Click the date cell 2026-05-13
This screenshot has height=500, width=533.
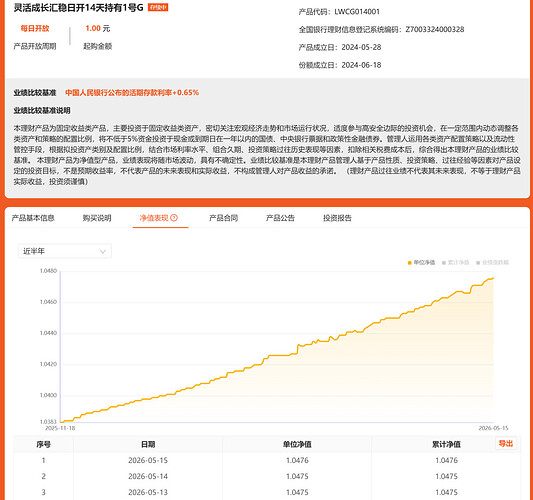[x=148, y=492]
